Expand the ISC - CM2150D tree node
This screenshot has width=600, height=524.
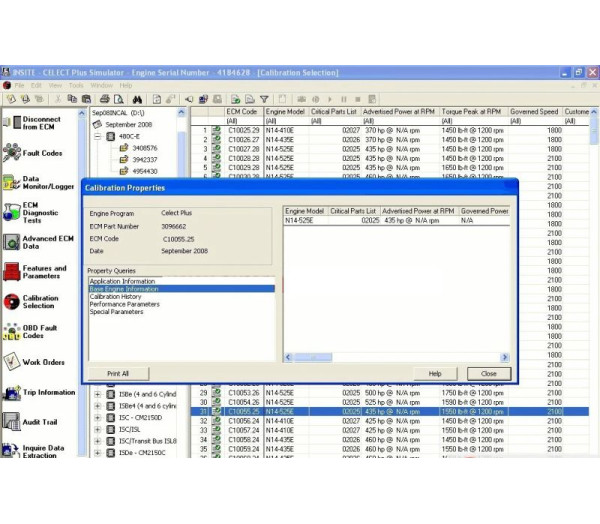click(x=98, y=417)
